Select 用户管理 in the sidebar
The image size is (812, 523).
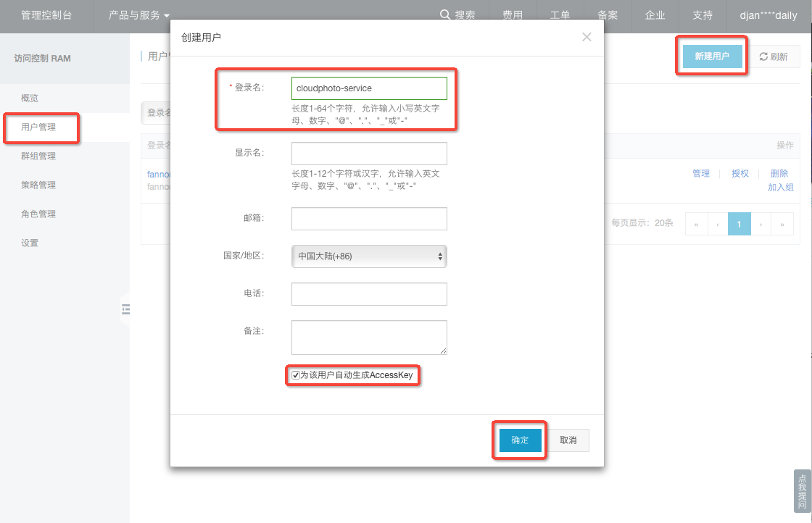tap(38, 127)
